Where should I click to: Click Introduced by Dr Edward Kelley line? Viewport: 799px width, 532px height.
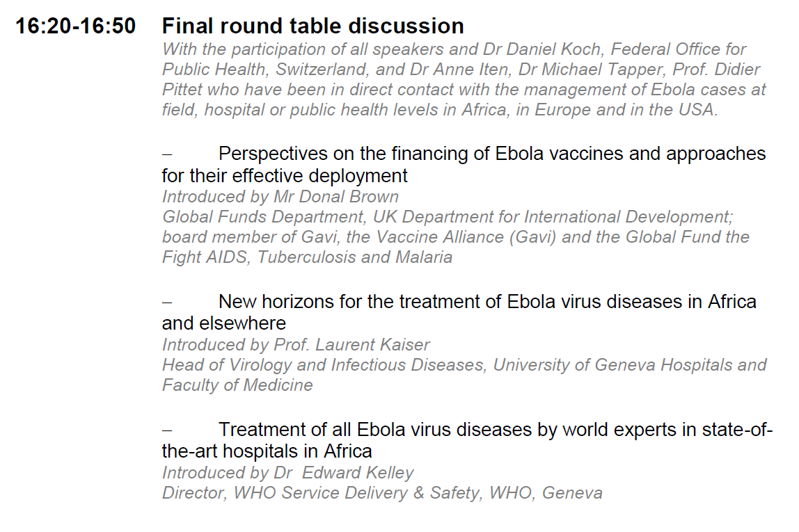point(288,473)
